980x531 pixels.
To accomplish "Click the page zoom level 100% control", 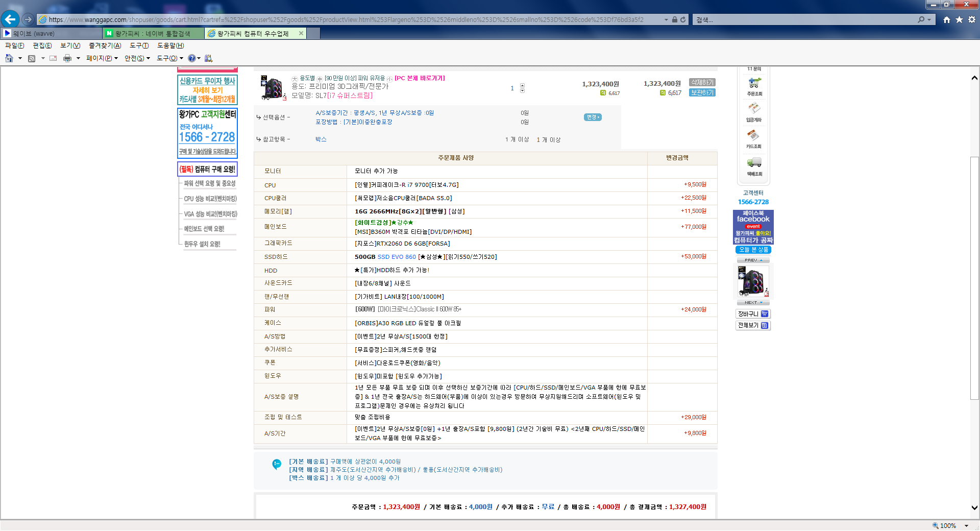I will [948, 525].
